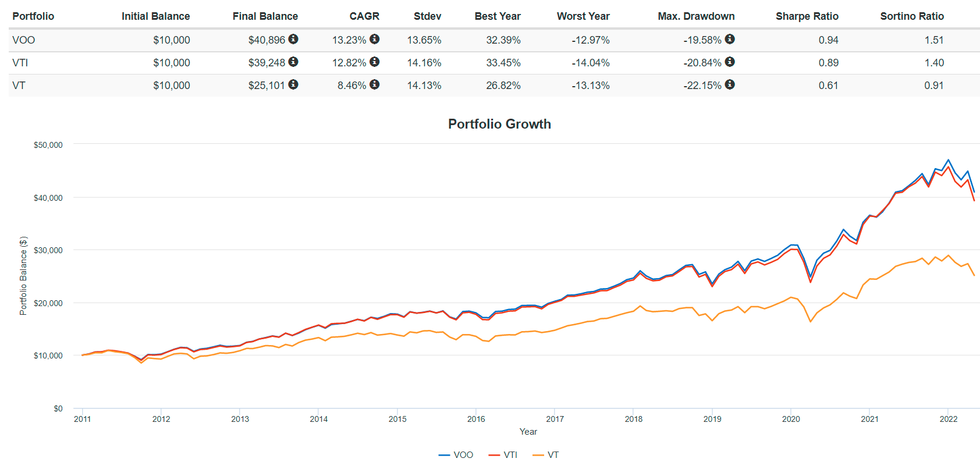Hide VTI series via chart legend
The height and width of the screenshot is (469, 980).
pyautogui.click(x=504, y=455)
